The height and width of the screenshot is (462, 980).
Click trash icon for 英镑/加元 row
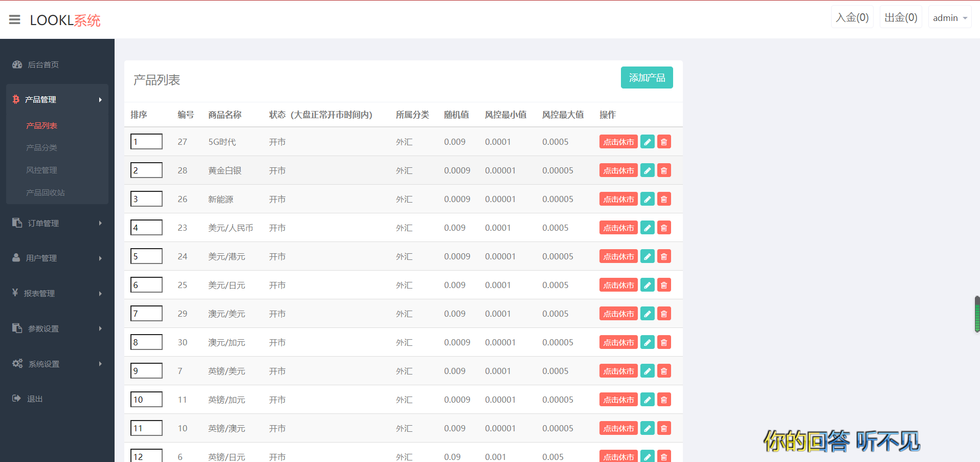tap(664, 400)
